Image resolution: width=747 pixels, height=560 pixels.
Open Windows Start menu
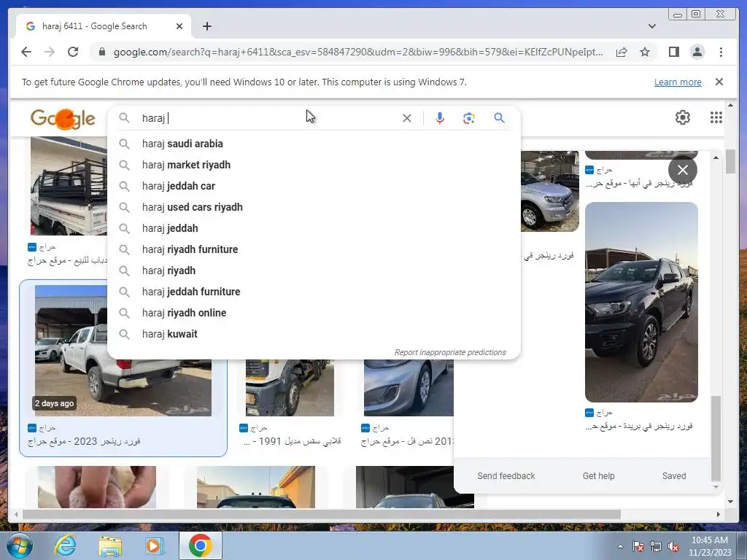pyautogui.click(x=19, y=546)
